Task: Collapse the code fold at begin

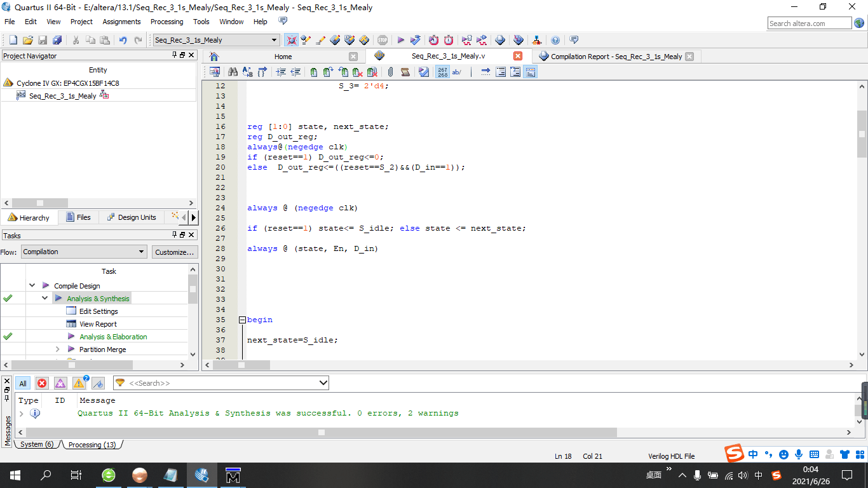Action: 242,320
